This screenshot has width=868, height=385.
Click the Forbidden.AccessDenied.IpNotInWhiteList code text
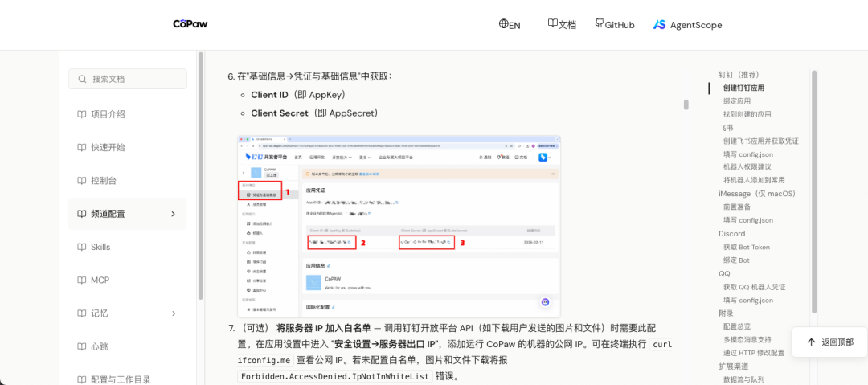coord(335,377)
